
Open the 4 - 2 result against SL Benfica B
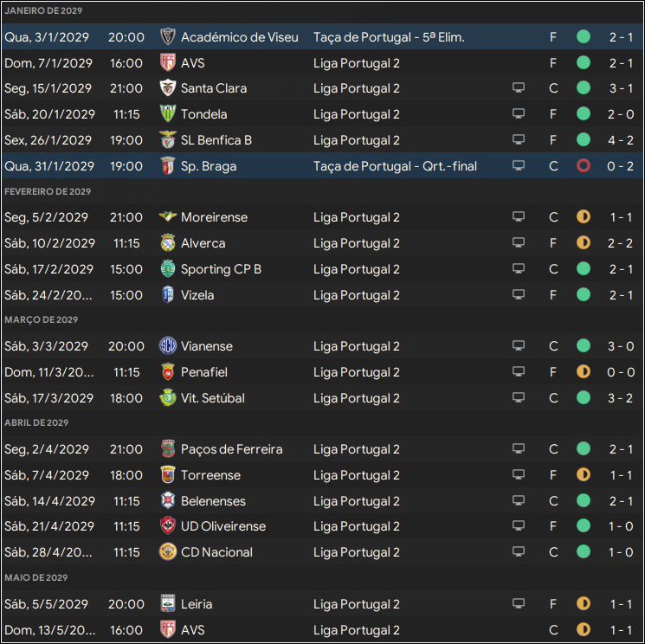621,140
